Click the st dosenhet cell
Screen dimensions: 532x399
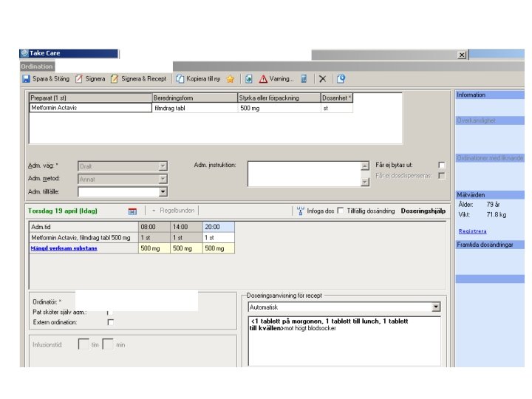(337, 108)
